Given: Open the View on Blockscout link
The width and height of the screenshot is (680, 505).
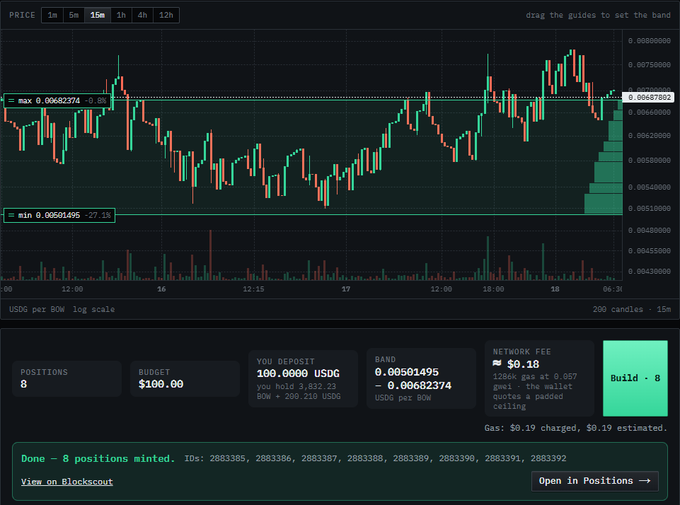Looking at the screenshot, I should (x=67, y=482).
